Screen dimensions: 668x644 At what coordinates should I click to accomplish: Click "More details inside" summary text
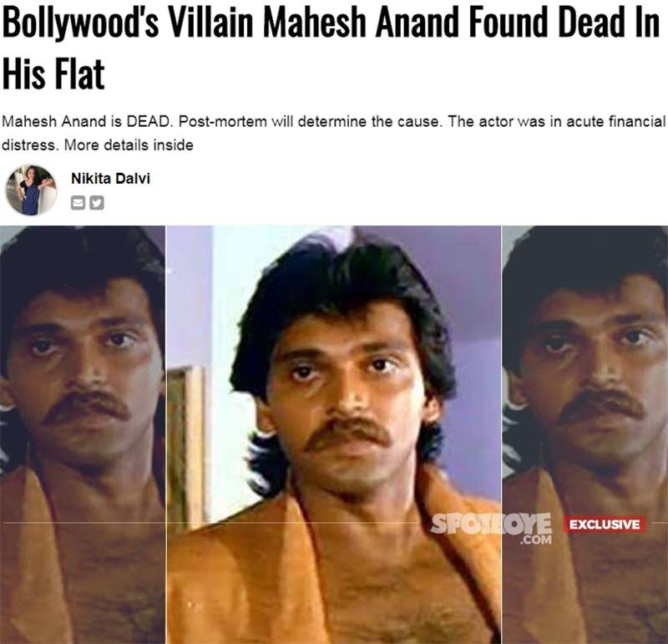pos(129,145)
